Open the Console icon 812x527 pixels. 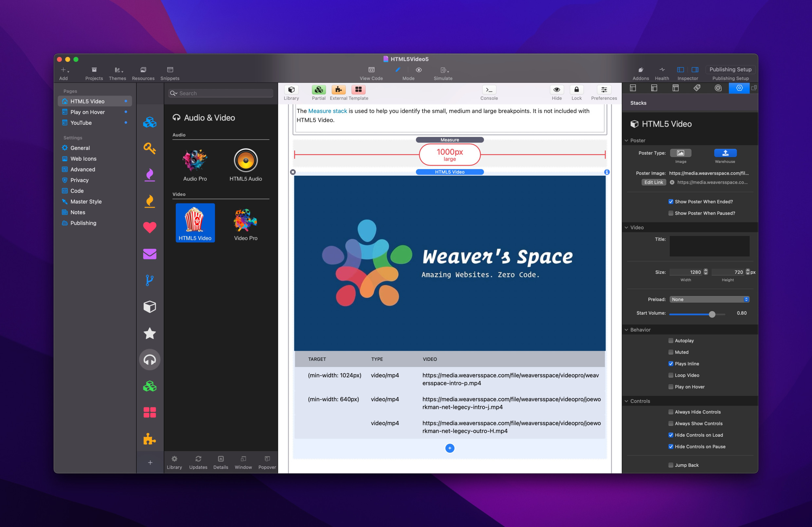point(489,90)
